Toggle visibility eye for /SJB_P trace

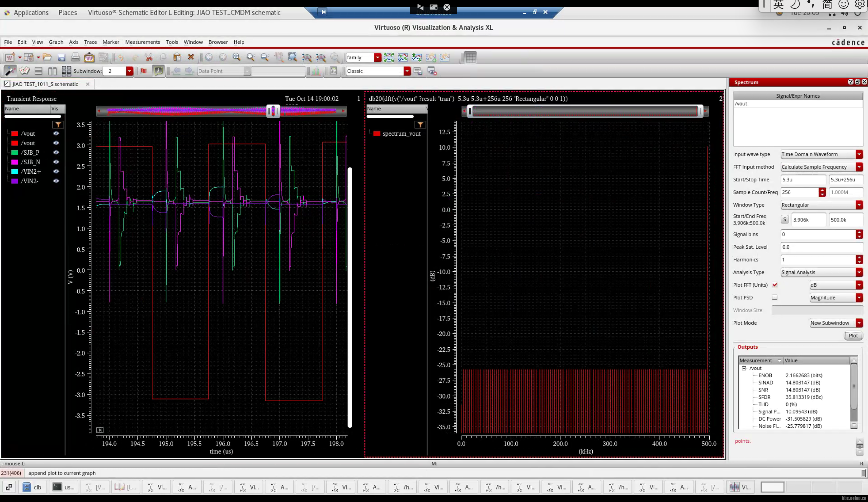(x=56, y=152)
